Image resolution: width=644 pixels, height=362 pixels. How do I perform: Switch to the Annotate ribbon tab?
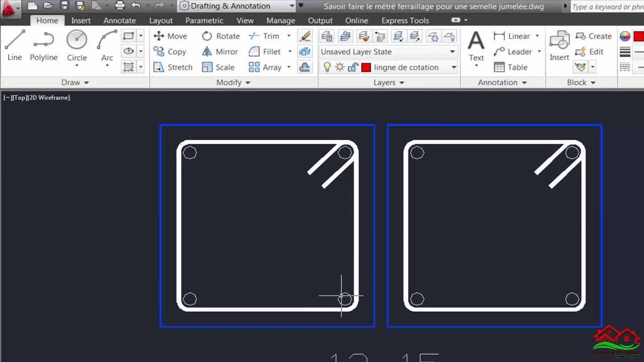120,21
